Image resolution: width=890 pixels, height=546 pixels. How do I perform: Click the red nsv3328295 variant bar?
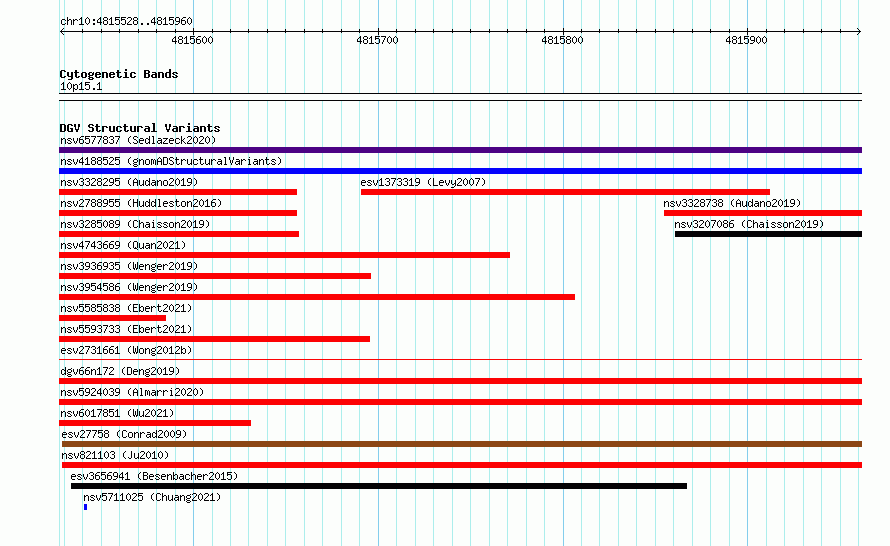pos(178,192)
